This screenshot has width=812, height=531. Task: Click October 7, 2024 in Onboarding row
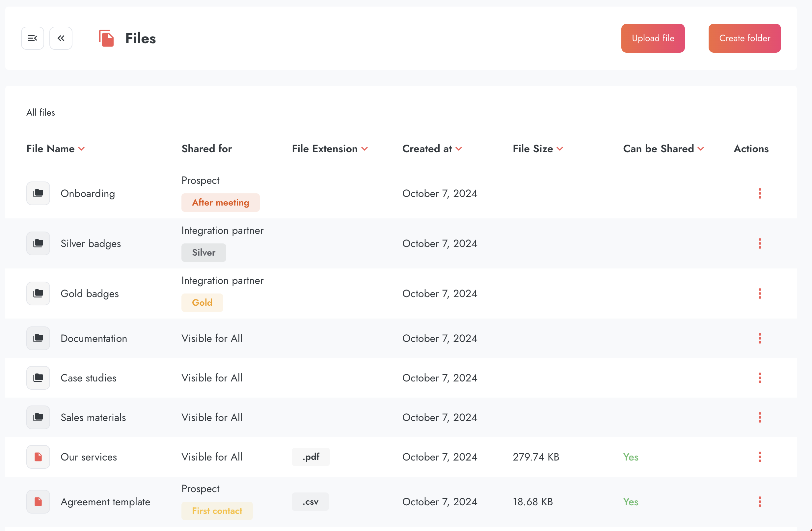coord(440,193)
